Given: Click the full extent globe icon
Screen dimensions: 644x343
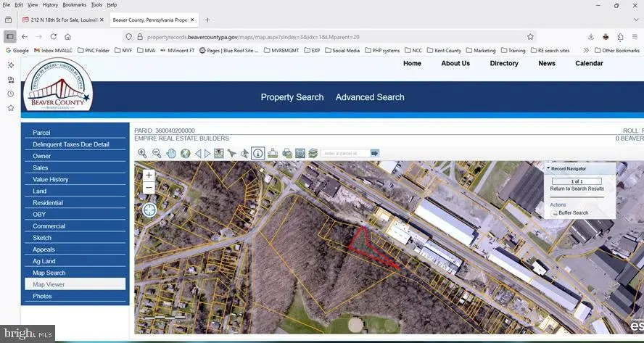Looking at the screenshot, I should pos(186,153).
